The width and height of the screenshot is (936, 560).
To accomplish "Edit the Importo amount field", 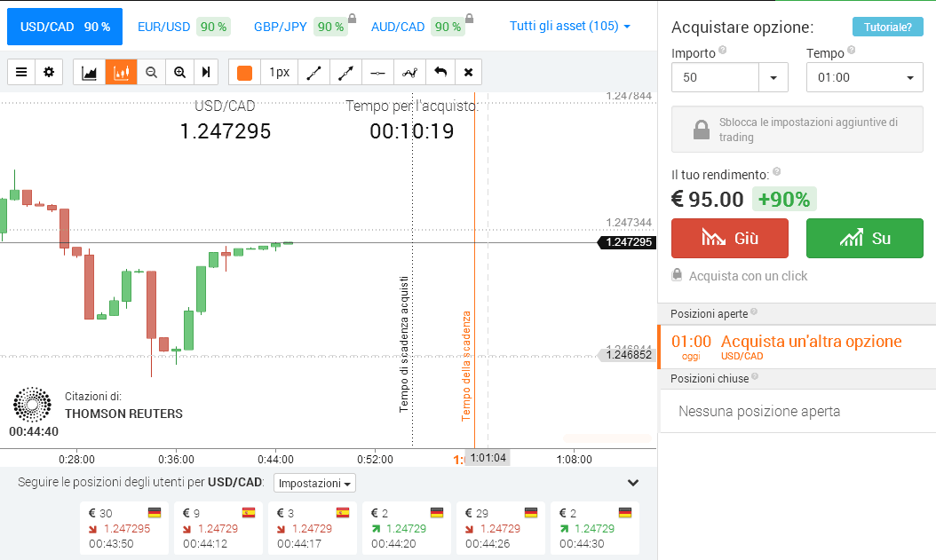I will (715, 77).
